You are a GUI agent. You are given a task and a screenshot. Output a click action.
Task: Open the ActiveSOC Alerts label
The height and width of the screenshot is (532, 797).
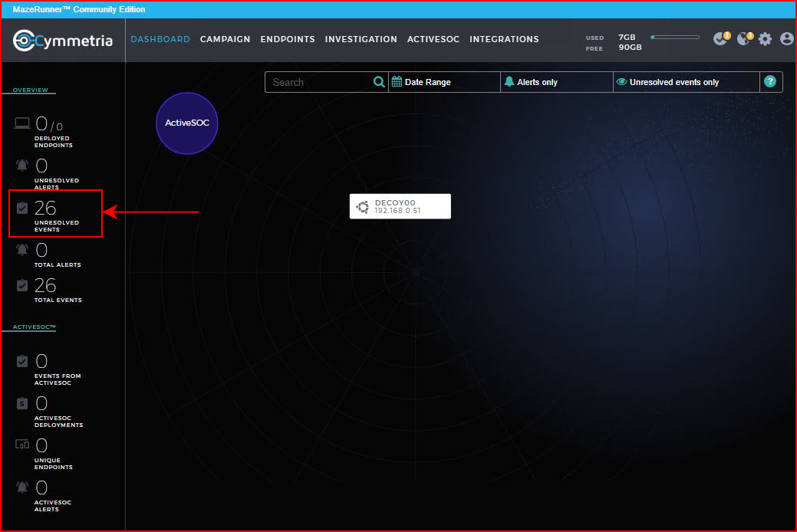[53, 506]
